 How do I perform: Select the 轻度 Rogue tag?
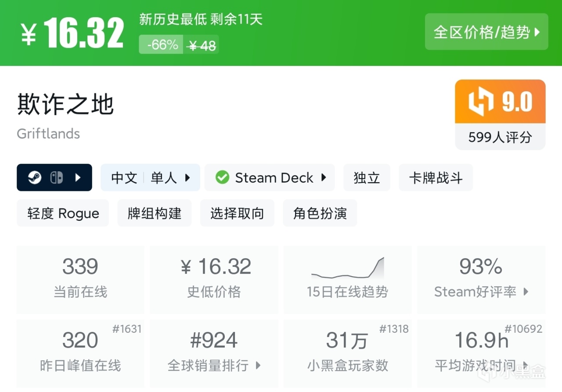63,213
